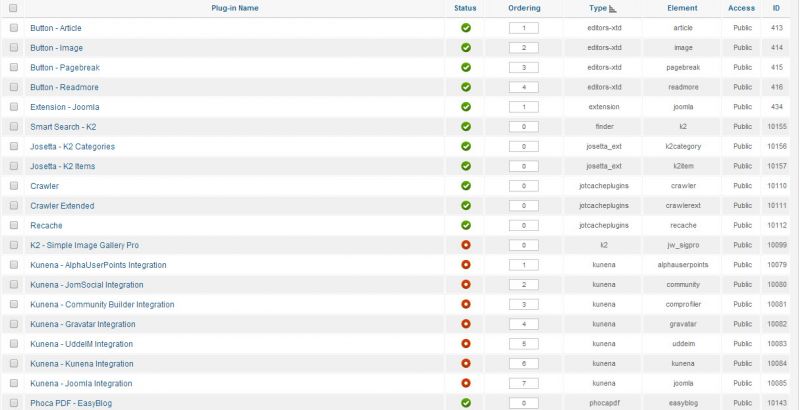Enable Kunena - Community Builder Integration status icon
The image size is (800, 410).
(465, 304)
